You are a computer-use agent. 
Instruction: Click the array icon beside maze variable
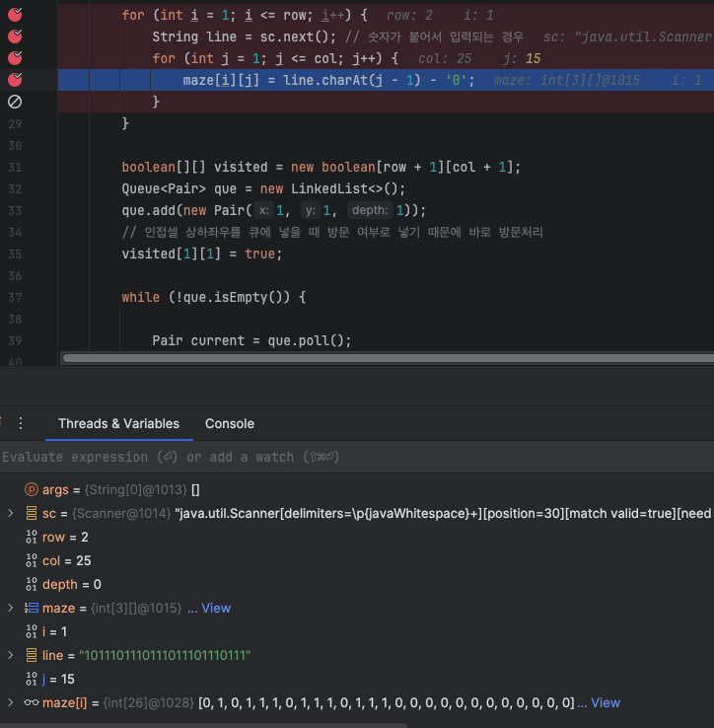(32, 608)
